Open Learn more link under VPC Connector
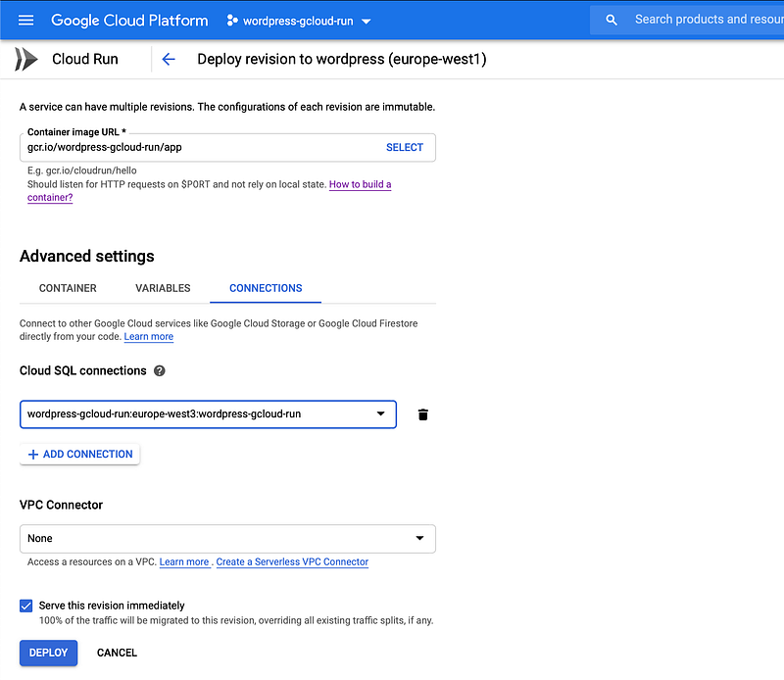The image size is (784, 680). click(x=184, y=562)
